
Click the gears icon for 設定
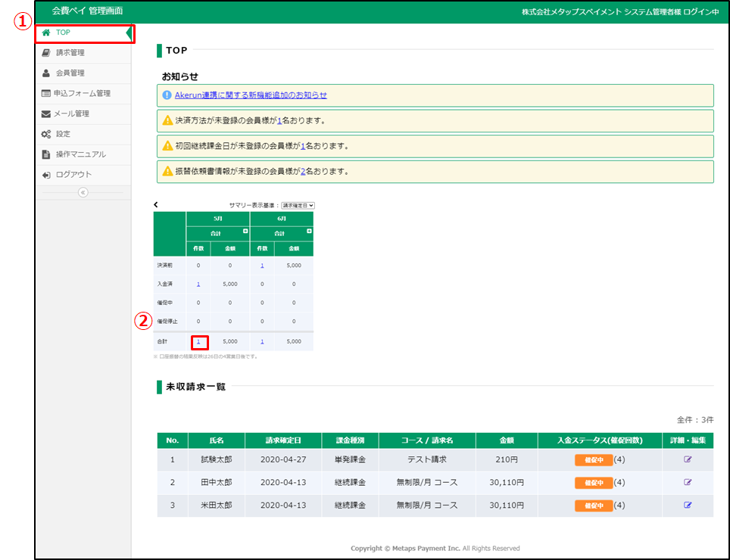click(x=45, y=134)
